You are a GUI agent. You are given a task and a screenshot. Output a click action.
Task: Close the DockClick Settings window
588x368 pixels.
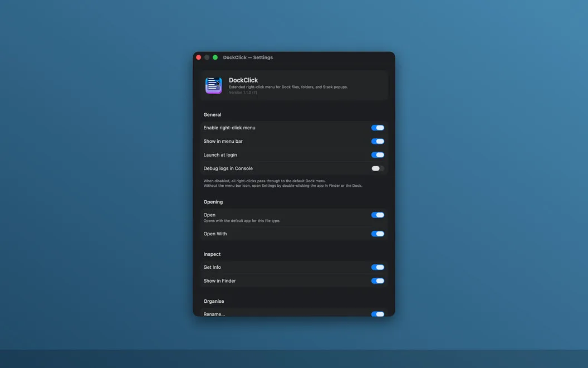[199, 57]
